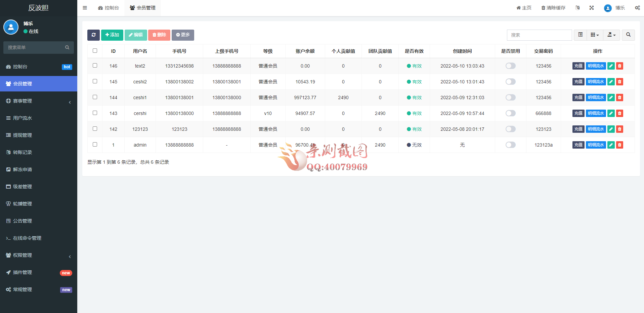
Task: Enable the 是否禁用 switch for user admin
Action: (510, 145)
